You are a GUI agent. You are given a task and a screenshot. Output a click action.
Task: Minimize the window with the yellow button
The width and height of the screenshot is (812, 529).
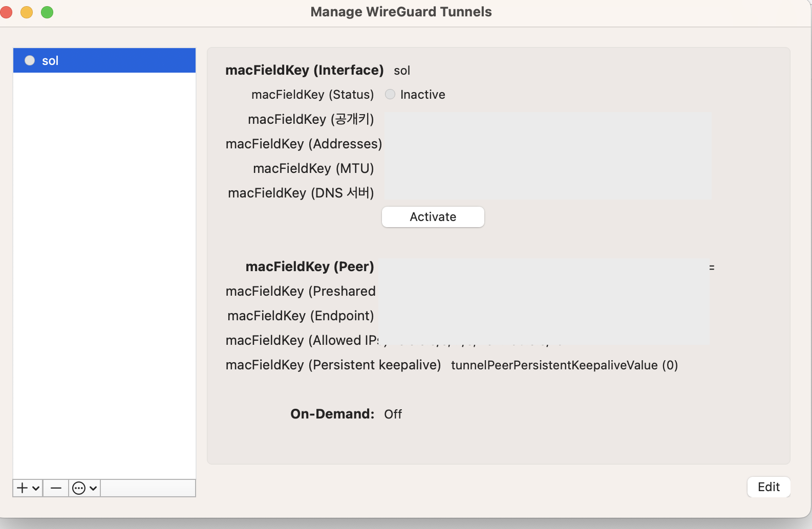click(x=27, y=12)
